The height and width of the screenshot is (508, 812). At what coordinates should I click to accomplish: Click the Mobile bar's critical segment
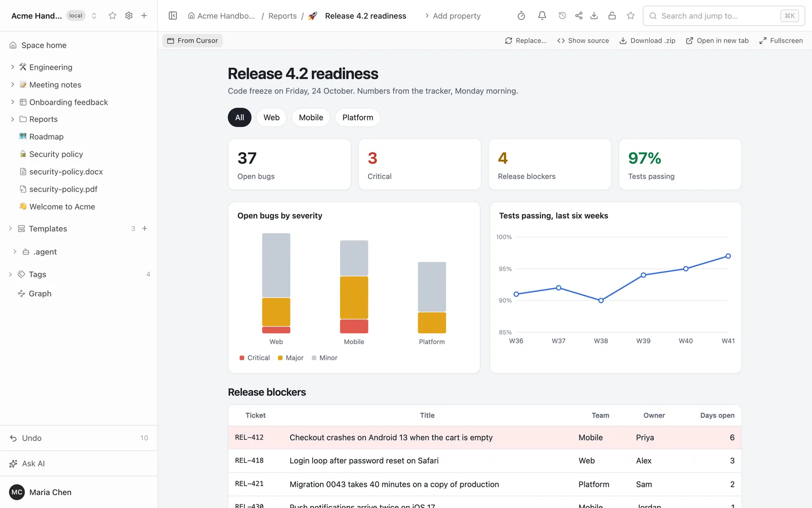354,326
